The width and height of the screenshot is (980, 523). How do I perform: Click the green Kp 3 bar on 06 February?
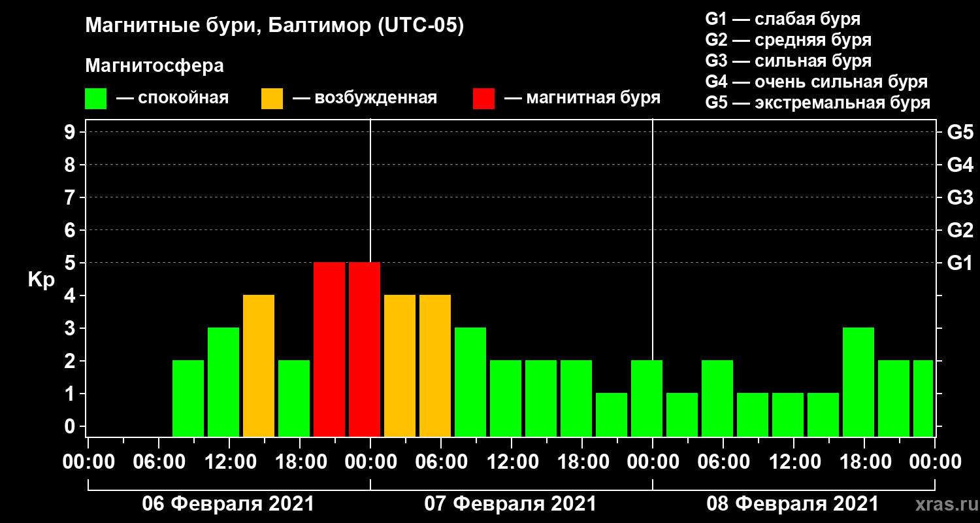(223, 382)
